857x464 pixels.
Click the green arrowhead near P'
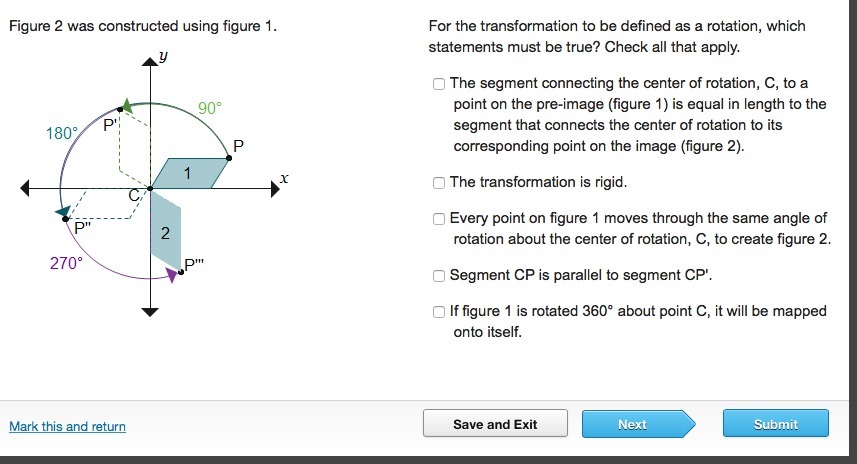click(x=125, y=104)
